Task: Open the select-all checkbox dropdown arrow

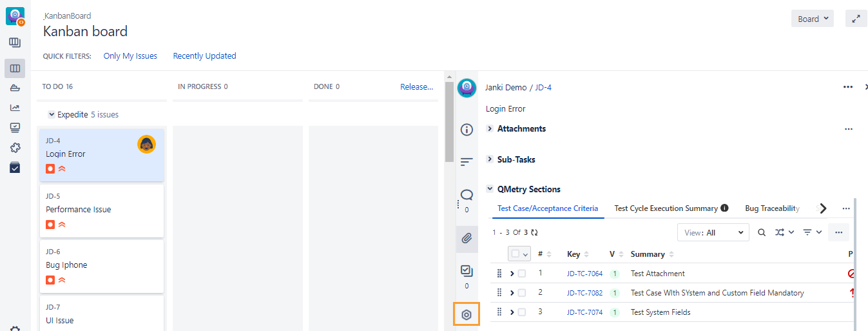Action: pyautogui.click(x=525, y=254)
